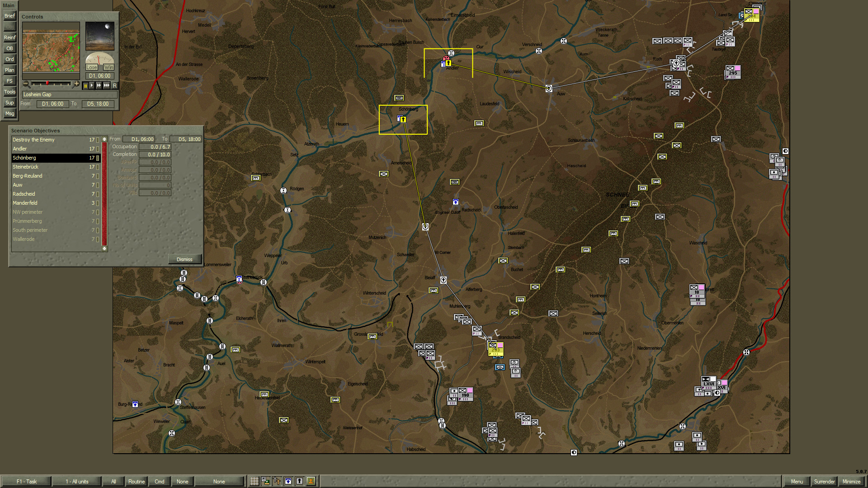Click the Surrender button
The width and height of the screenshot is (868, 488).
[x=825, y=482]
